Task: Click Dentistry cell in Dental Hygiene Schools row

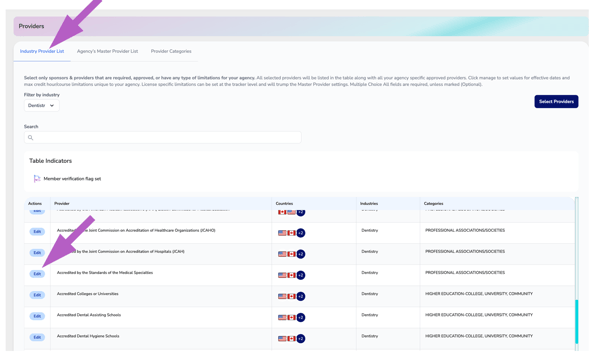Action: pyautogui.click(x=370, y=336)
